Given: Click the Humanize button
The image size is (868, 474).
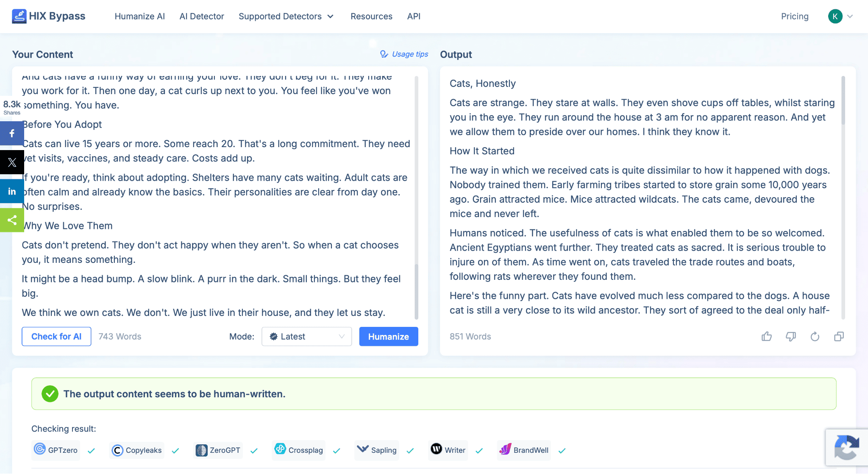Looking at the screenshot, I should click(389, 336).
